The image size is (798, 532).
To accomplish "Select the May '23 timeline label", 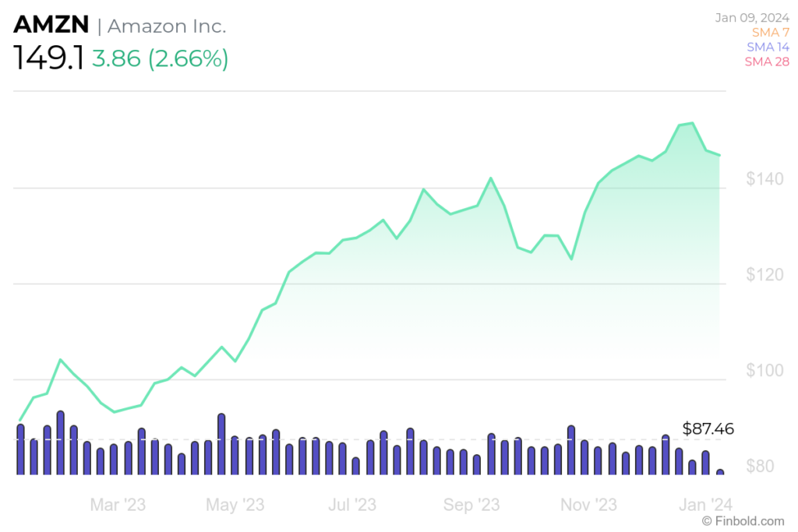I will 235,505.
